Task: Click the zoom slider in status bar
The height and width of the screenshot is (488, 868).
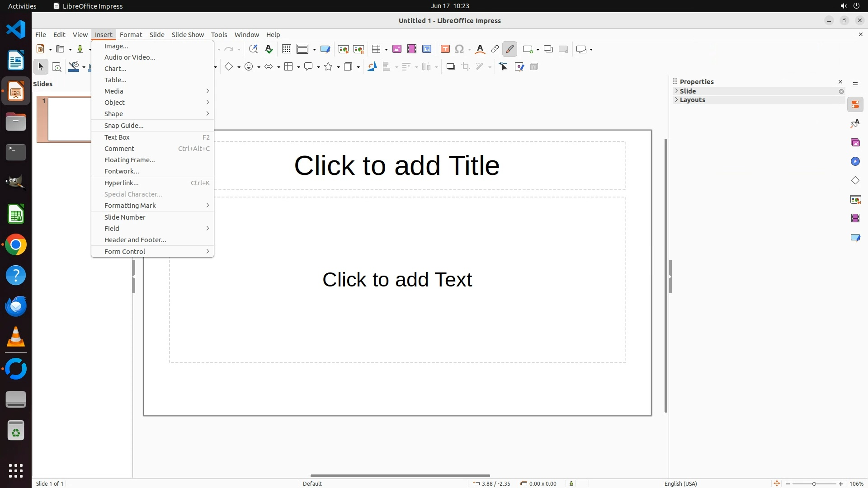Action: (814, 483)
